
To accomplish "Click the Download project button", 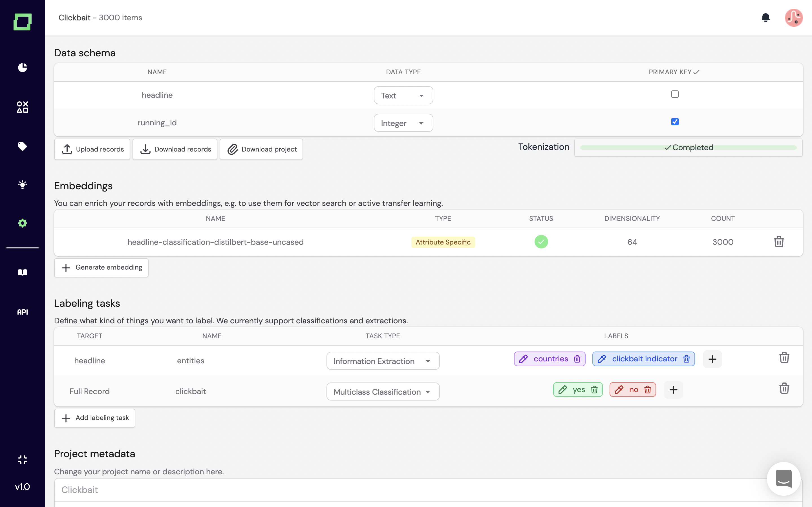I will (x=261, y=149).
